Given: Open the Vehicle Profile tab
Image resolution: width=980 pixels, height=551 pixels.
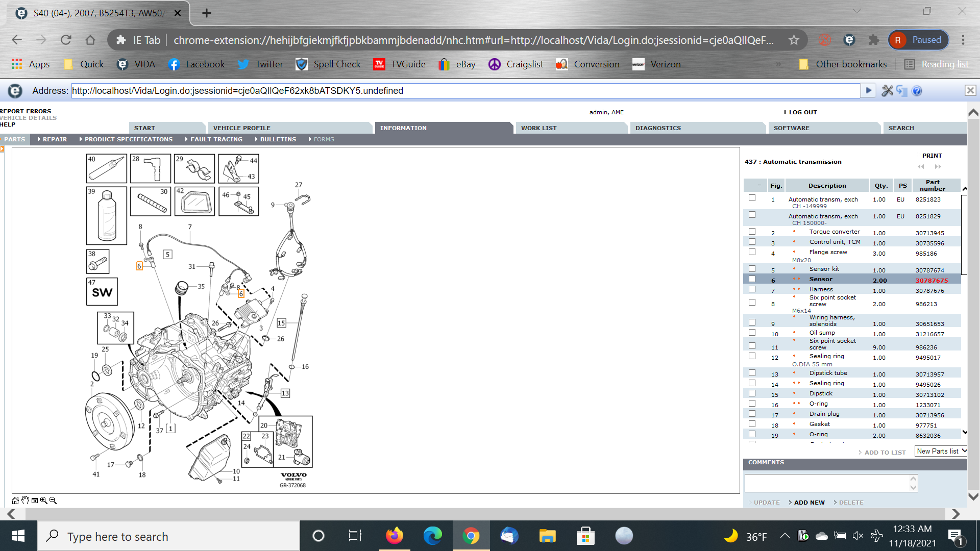Looking at the screenshot, I should pos(242,128).
